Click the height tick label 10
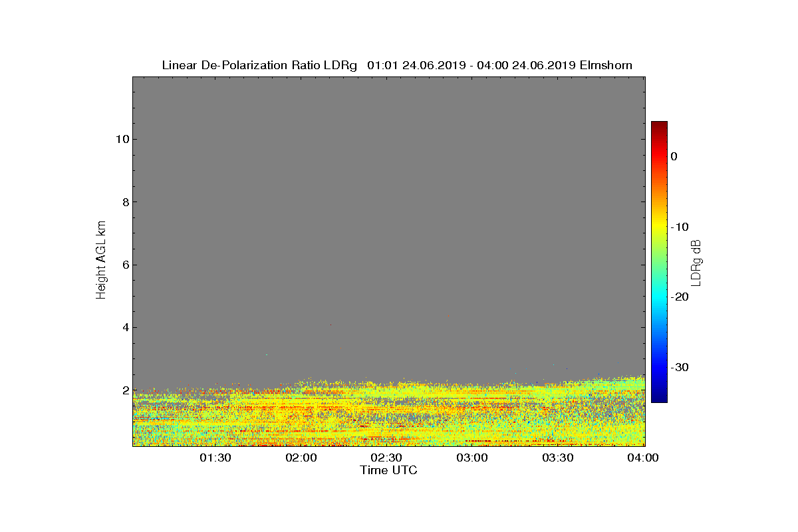This screenshot has width=798, height=532. click(121, 139)
